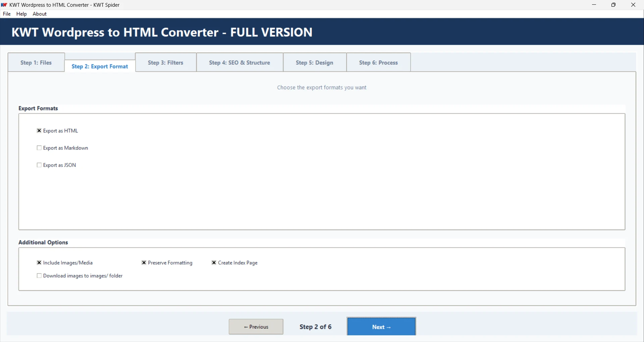644x342 pixels.
Task: Click the KWT app icon in title bar
Action: (x=4, y=5)
